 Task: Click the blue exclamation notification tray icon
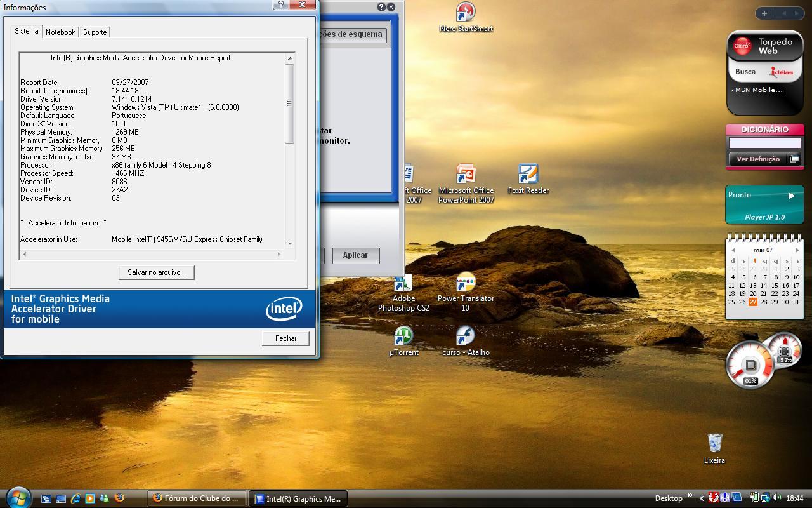coord(725,498)
